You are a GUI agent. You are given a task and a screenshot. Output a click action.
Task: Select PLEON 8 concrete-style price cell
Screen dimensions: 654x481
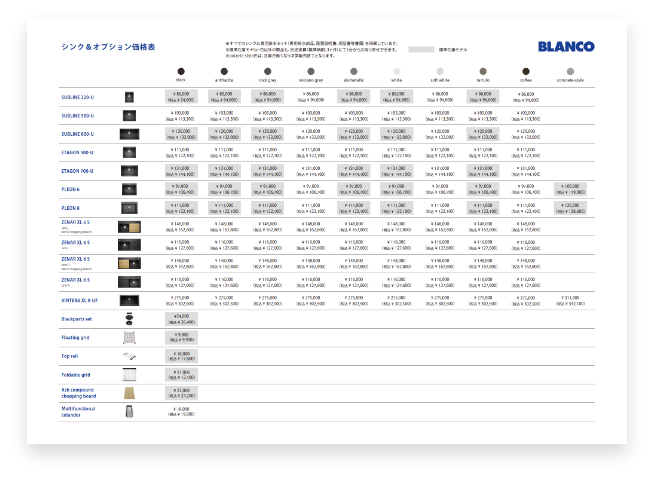[x=571, y=208]
